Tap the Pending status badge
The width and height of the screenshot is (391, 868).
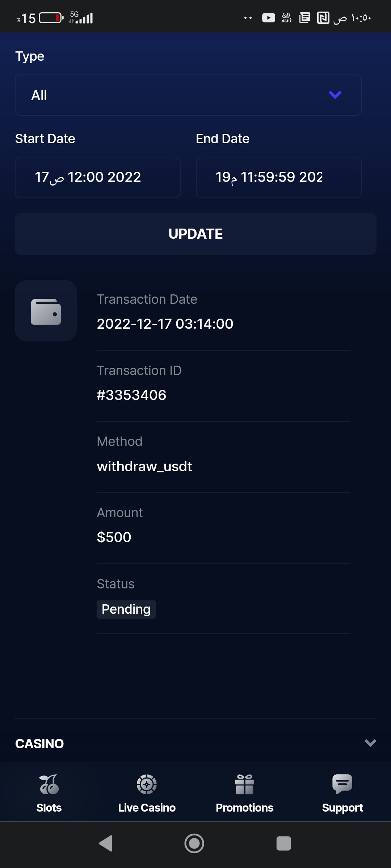coord(126,609)
